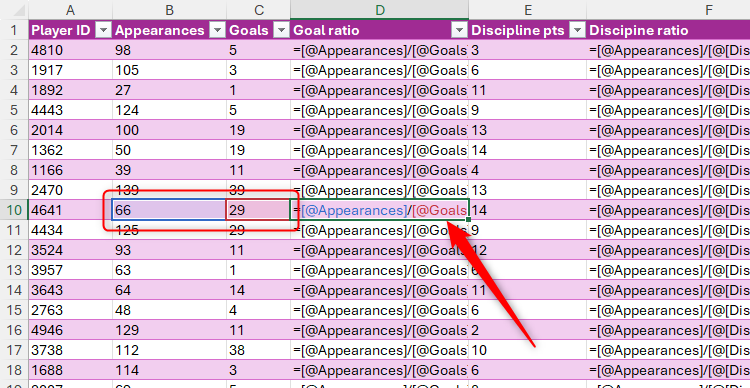
Task: Click the Goal ratio formula in row 10
Action: pos(379,210)
